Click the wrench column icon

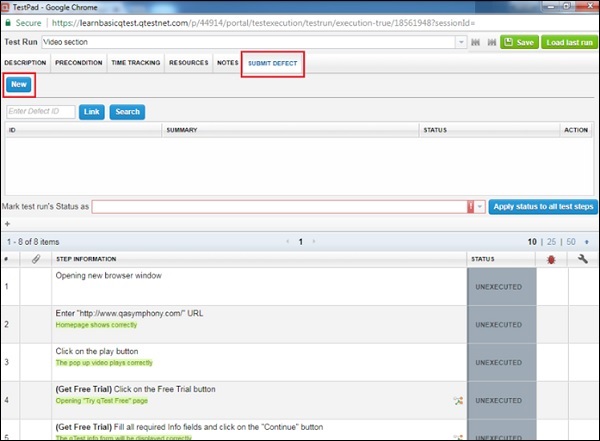pos(581,260)
